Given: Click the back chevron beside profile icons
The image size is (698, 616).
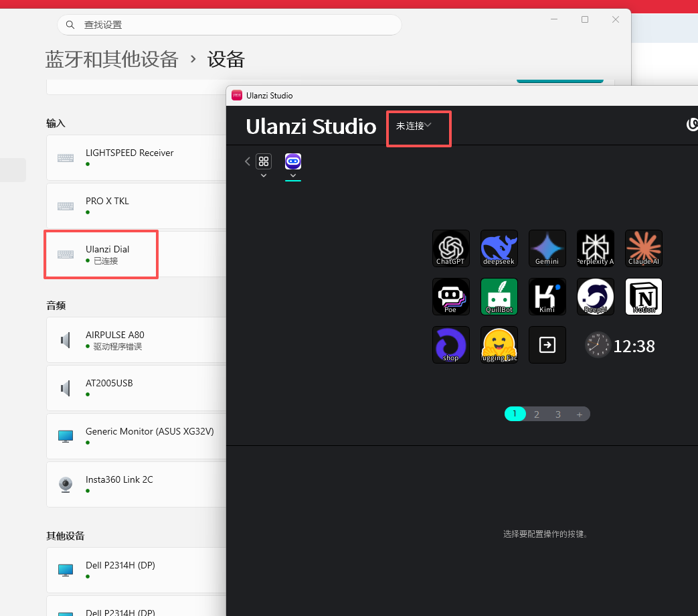Looking at the screenshot, I should click(248, 161).
